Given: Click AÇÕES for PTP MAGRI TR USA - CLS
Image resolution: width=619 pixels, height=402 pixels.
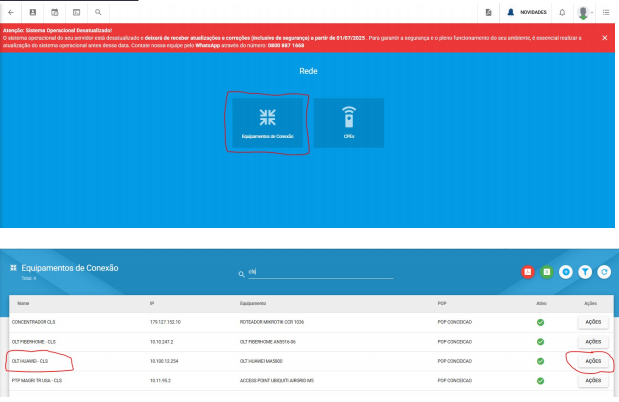Looking at the screenshot, I should tap(592, 380).
